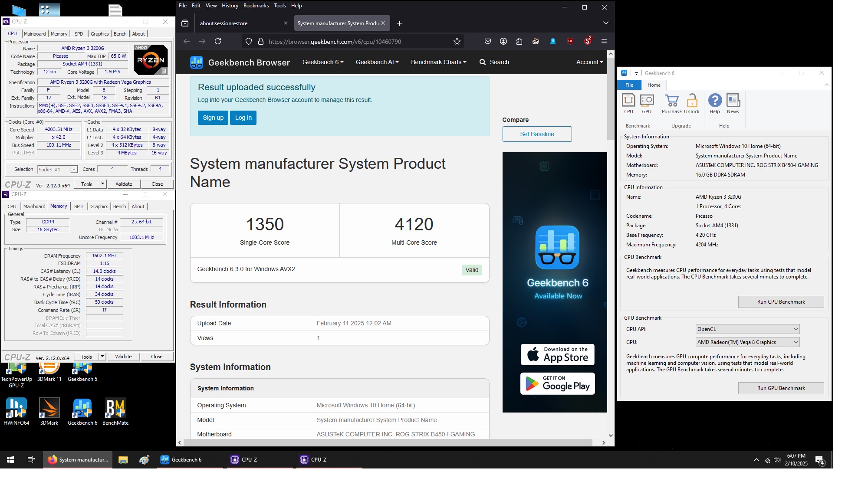Click the App Store download badge
Image resolution: width=868 pixels, height=488 pixels.
[557, 354]
